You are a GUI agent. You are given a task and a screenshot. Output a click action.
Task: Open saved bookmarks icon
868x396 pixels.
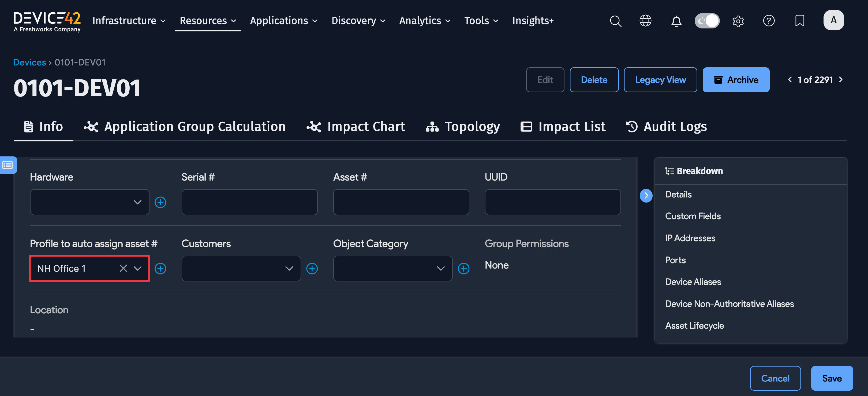click(800, 21)
